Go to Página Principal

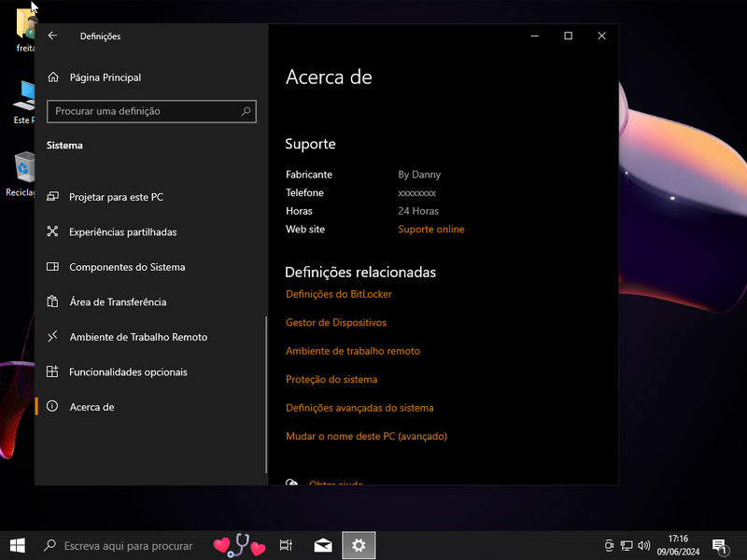[x=105, y=77]
